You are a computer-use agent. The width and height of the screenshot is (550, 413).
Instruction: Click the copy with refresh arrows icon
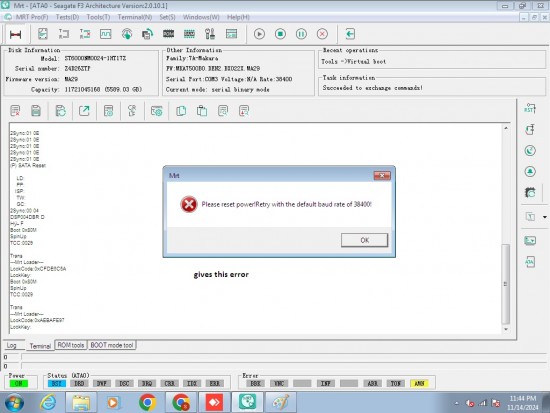pyautogui.click(x=147, y=34)
